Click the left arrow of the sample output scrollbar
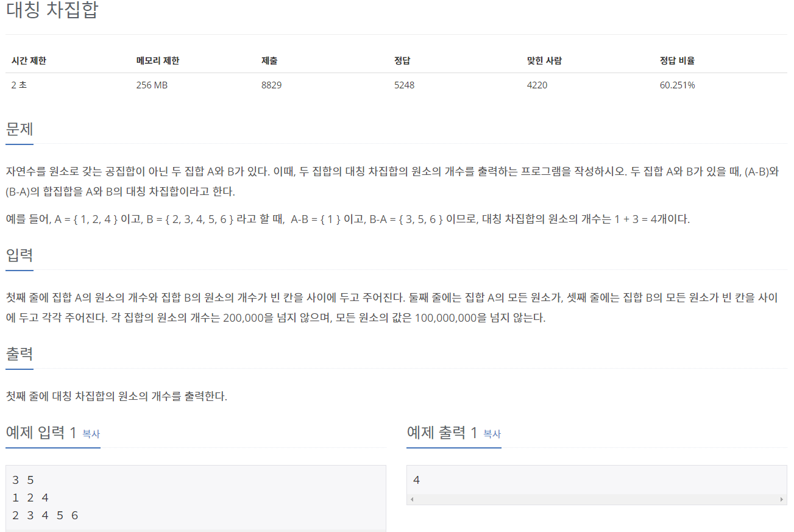This screenshot has height=532, width=794. click(x=413, y=499)
